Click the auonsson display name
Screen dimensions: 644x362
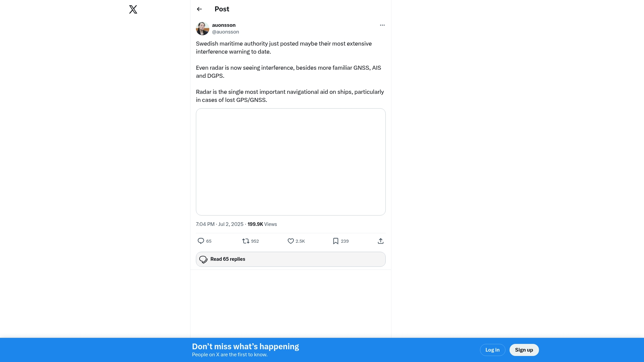pyautogui.click(x=224, y=25)
